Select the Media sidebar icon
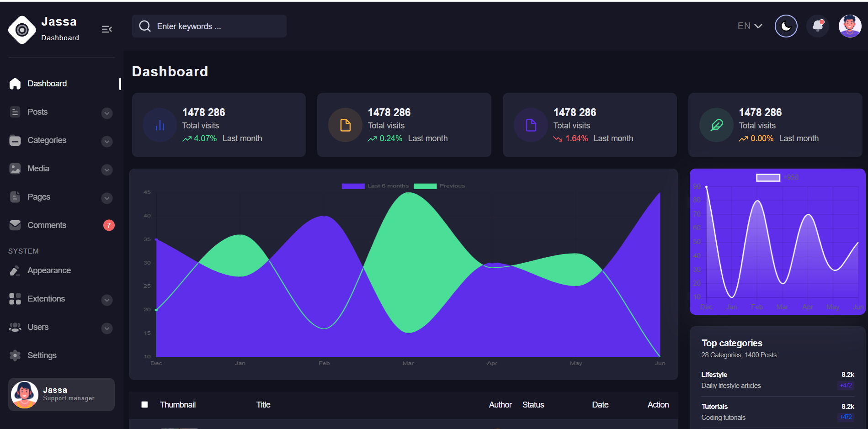Viewport: 868px width, 429px height. (15, 168)
